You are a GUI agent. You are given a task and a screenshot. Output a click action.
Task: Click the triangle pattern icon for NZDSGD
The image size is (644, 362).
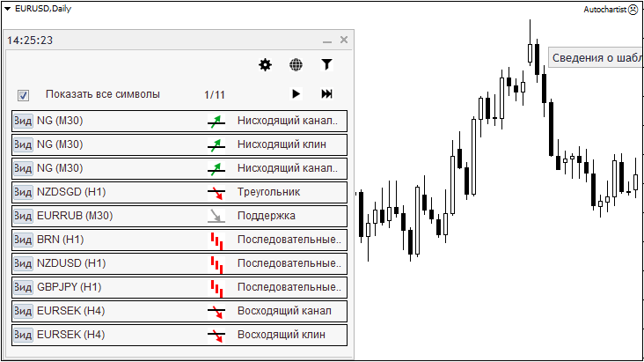(x=216, y=192)
